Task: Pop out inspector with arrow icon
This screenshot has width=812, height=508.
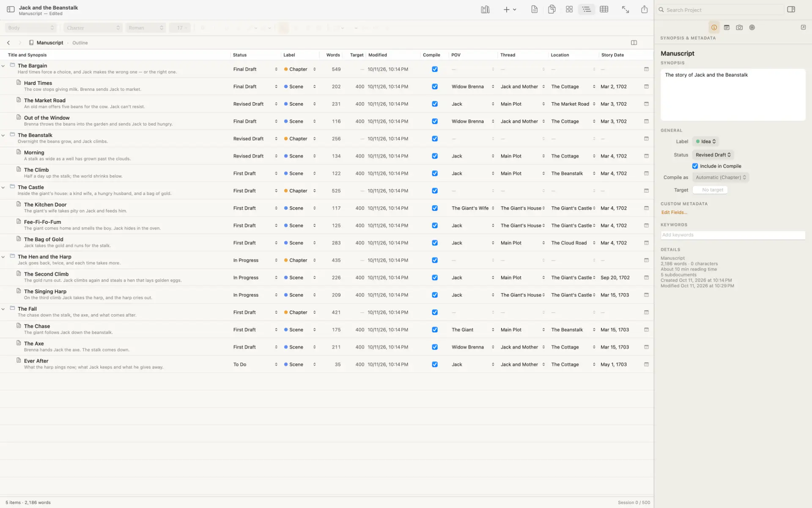Action: coord(803,27)
